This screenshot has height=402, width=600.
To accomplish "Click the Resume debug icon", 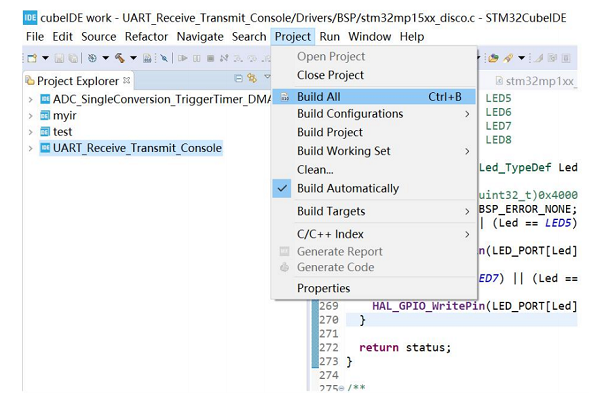I will [183, 58].
